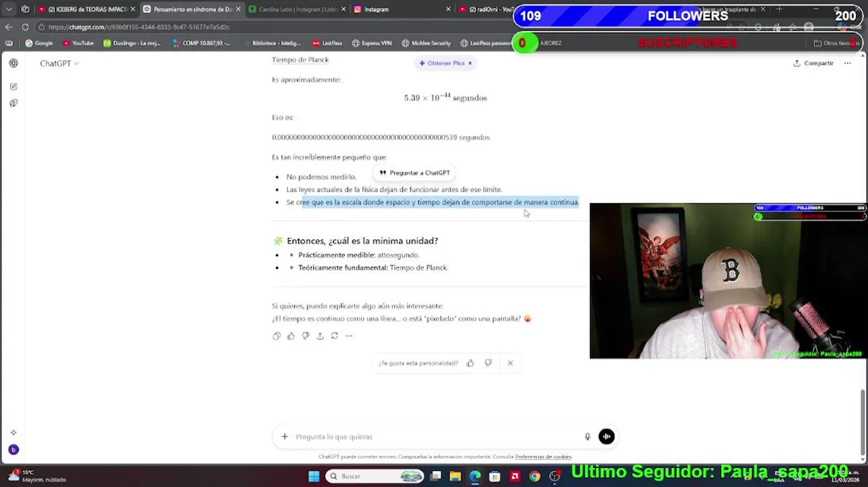This screenshot has height=487, width=868.
Task: Click the Tiempo de Planck heading text
Action: (300, 60)
